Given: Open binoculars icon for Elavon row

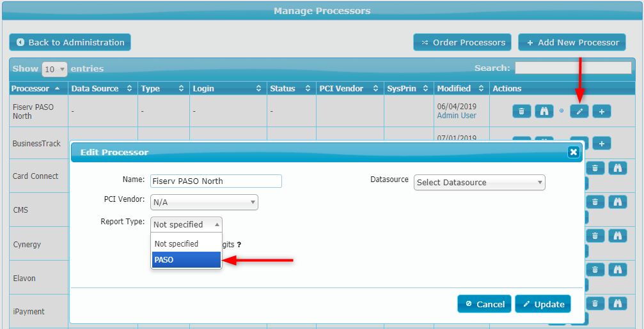Looking at the screenshot, I should click(x=618, y=270).
